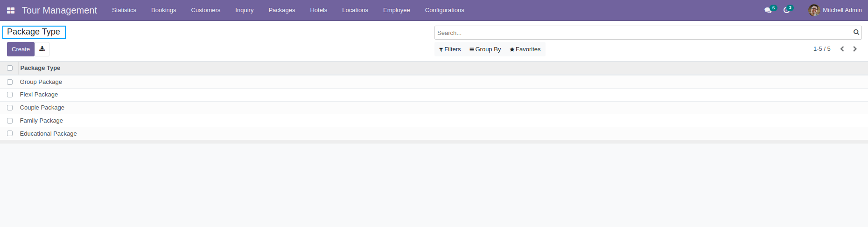Open the Employee menu

[x=397, y=10]
